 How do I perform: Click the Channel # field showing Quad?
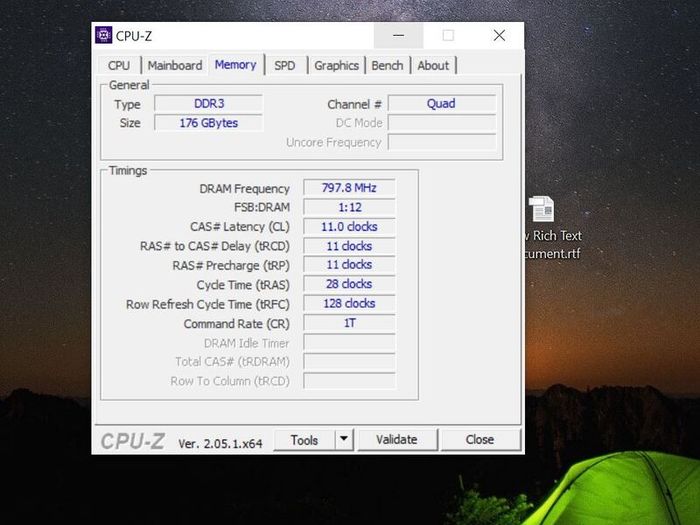click(x=442, y=104)
